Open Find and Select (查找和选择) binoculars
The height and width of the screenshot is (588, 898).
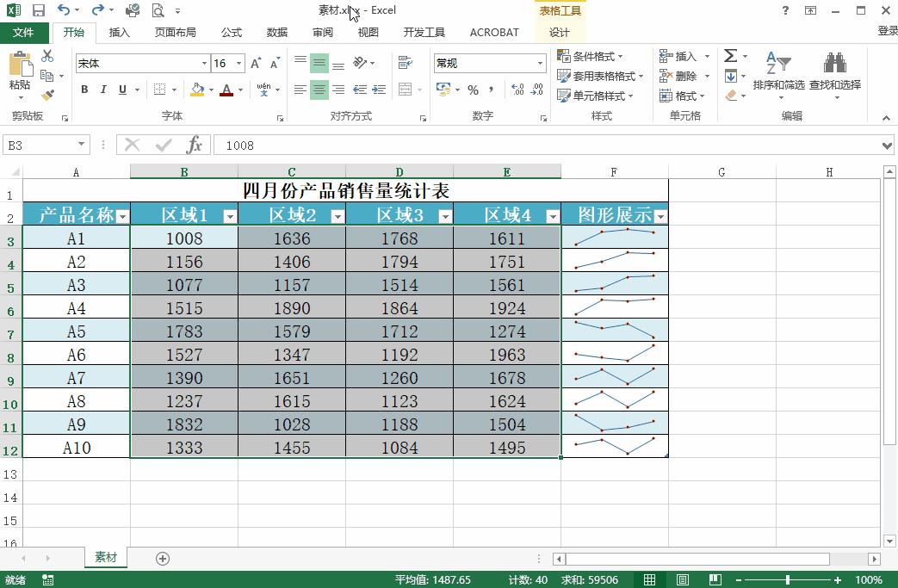[x=835, y=74]
